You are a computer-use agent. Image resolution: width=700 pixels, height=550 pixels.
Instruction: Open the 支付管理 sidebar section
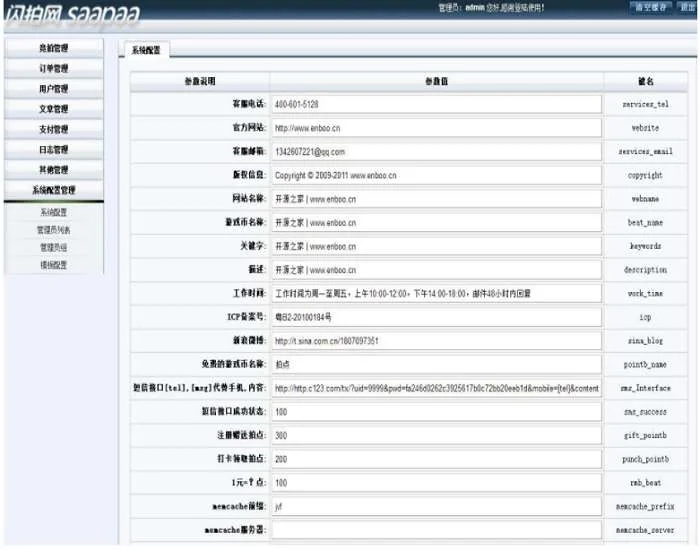(54, 129)
